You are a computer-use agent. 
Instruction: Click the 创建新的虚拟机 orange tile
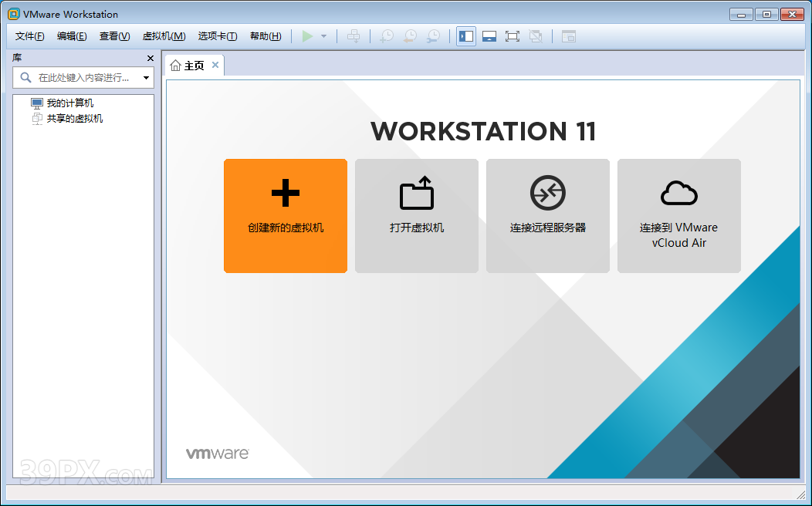coord(286,216)
